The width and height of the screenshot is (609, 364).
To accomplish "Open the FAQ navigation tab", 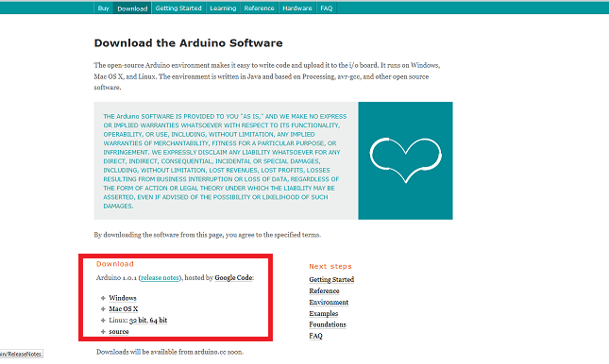I will coord(327,8).
